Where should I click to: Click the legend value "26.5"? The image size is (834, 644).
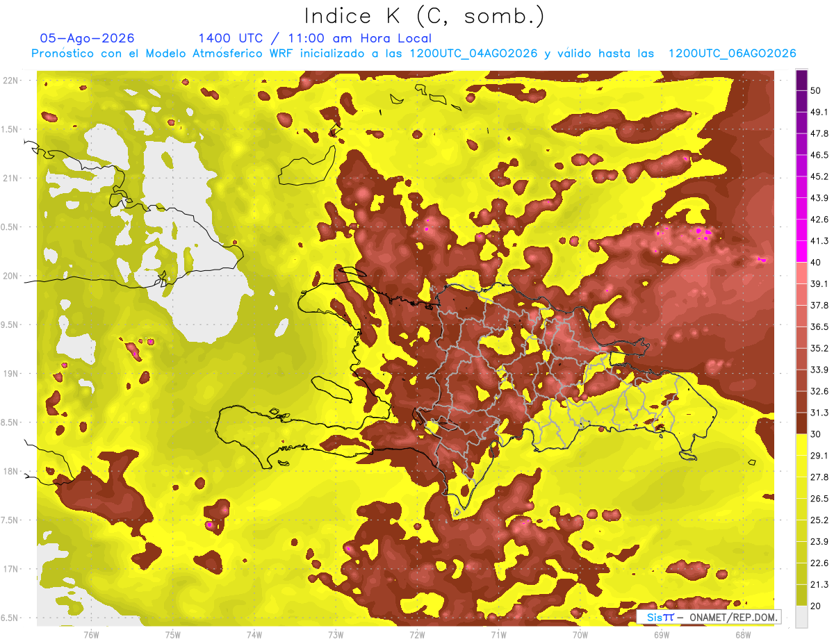point(819,499)
